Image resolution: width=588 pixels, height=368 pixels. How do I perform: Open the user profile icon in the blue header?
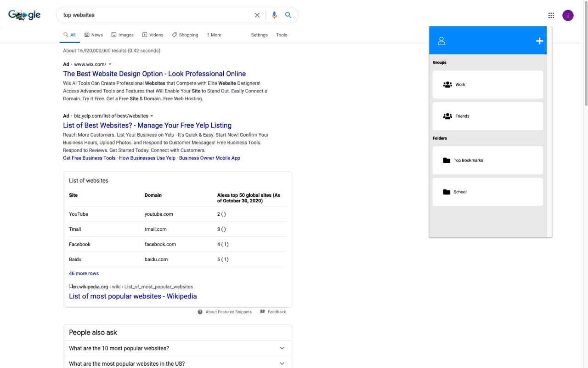click(441, 41)
